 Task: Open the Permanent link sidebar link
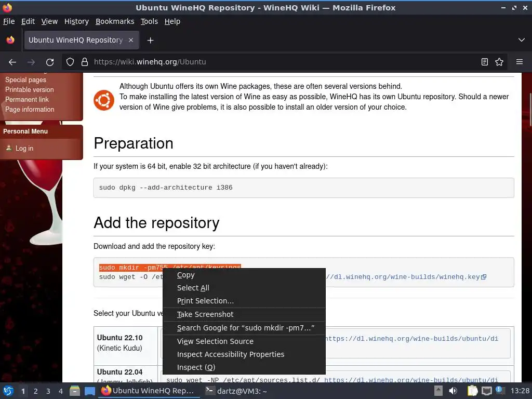click(x=27, y=99)
